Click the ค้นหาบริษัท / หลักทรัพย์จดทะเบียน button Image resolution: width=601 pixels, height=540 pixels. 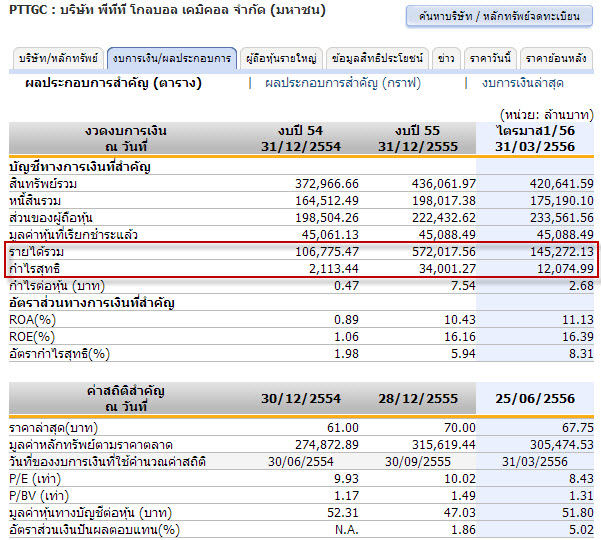coord(499,16)
